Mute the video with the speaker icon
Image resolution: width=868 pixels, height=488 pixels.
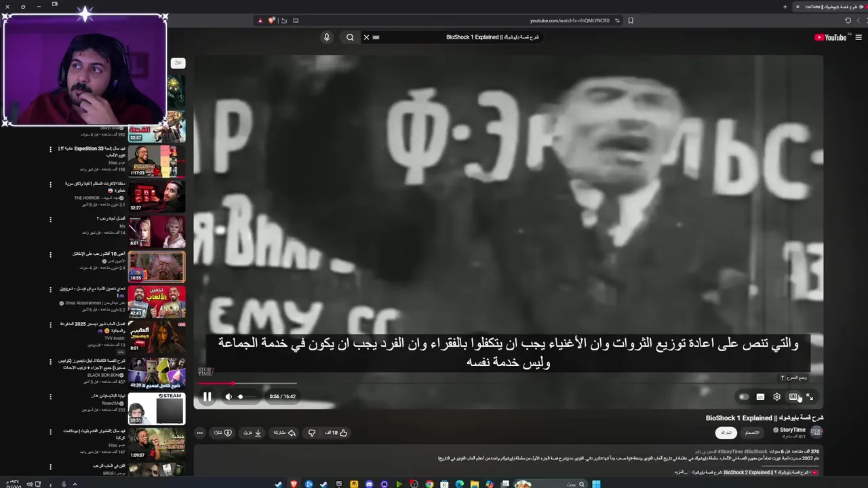click(x=229, y=396)
